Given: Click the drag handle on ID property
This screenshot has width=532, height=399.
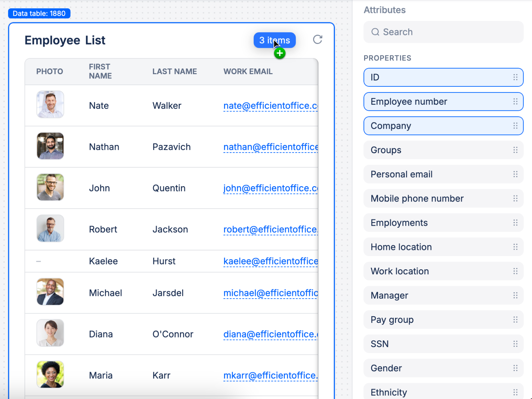Looking at the screenshot, I should (x=515, y=77).
